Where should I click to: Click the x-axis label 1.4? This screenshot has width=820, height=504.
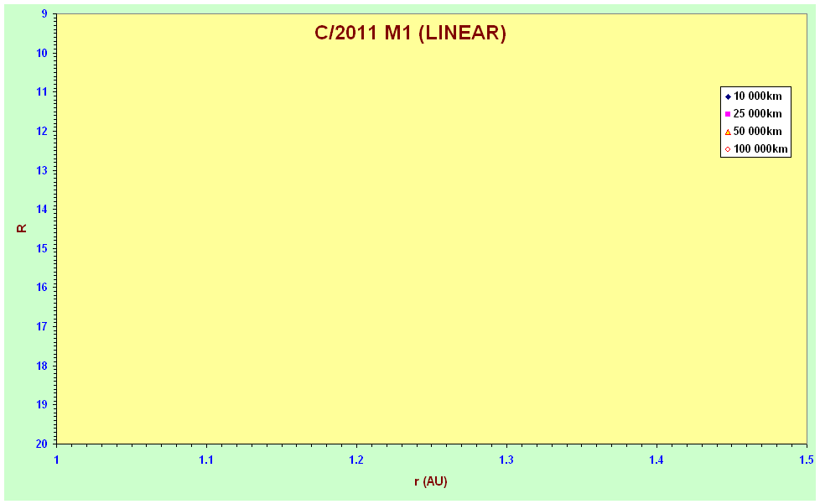tap(657, 460)
